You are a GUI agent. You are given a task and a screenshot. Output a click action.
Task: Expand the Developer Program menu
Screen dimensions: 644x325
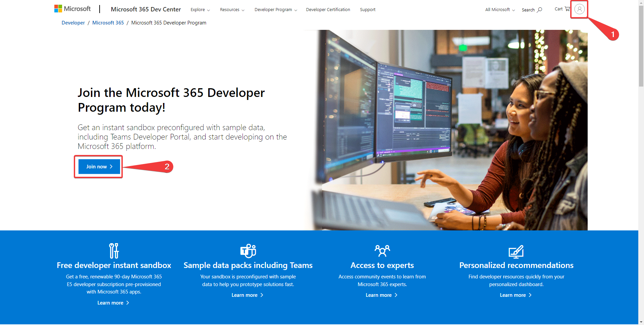point(276,10)
